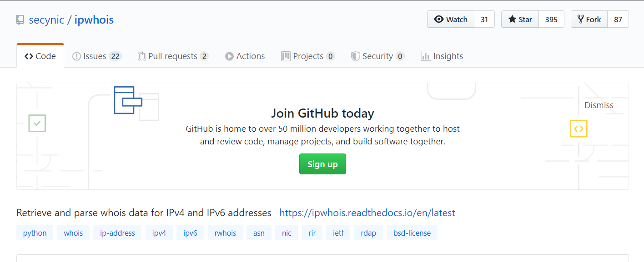Select the bsd-license topic tag
This screenshot has height=262, width=644.
412,233
